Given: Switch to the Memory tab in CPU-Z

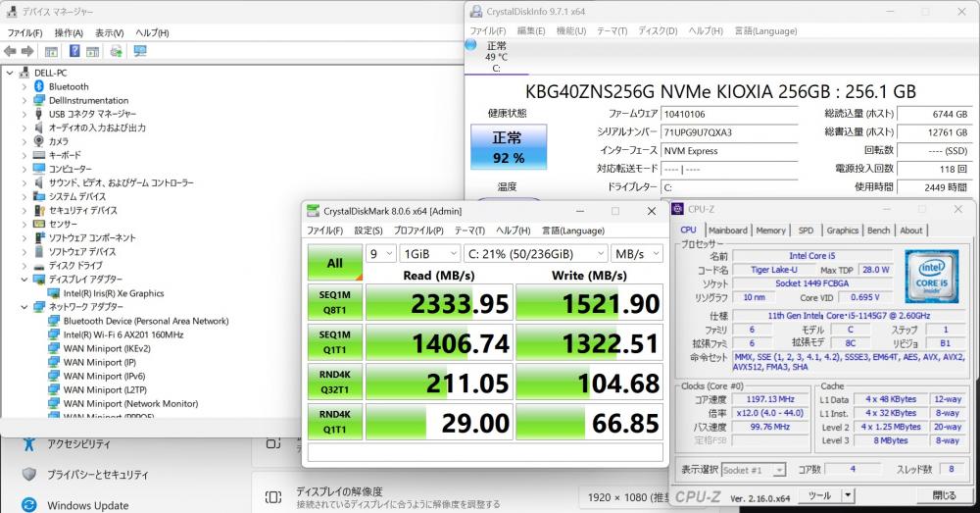Looking at the screenshot, I should (x=770, y=231).
